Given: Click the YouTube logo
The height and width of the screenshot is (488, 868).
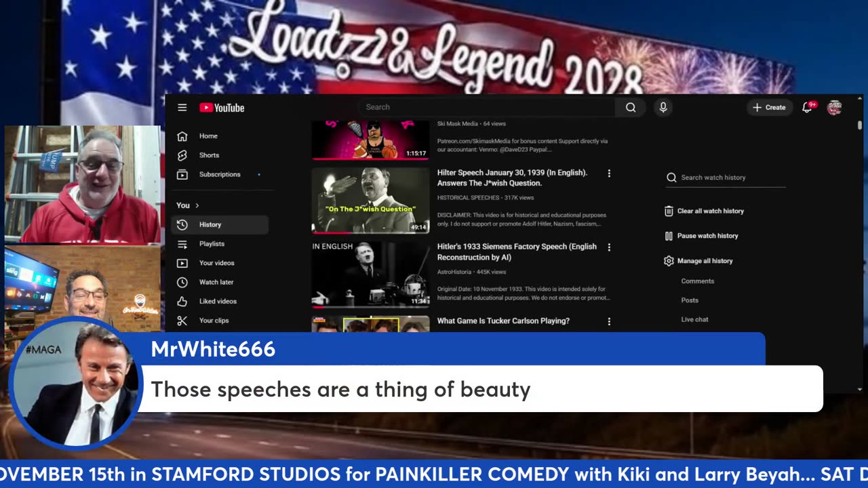Looking at the screenshot, I should click(x=222, y=108).
